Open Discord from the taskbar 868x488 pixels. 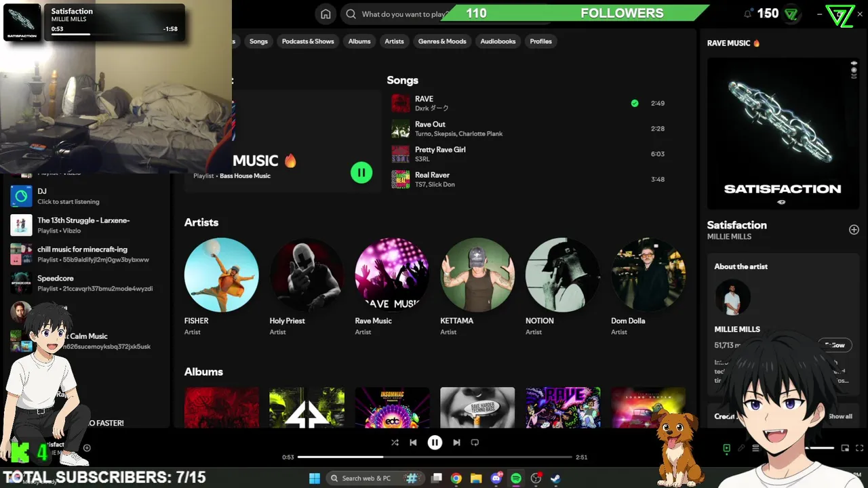pyautogui.click(x=496, y=479)
